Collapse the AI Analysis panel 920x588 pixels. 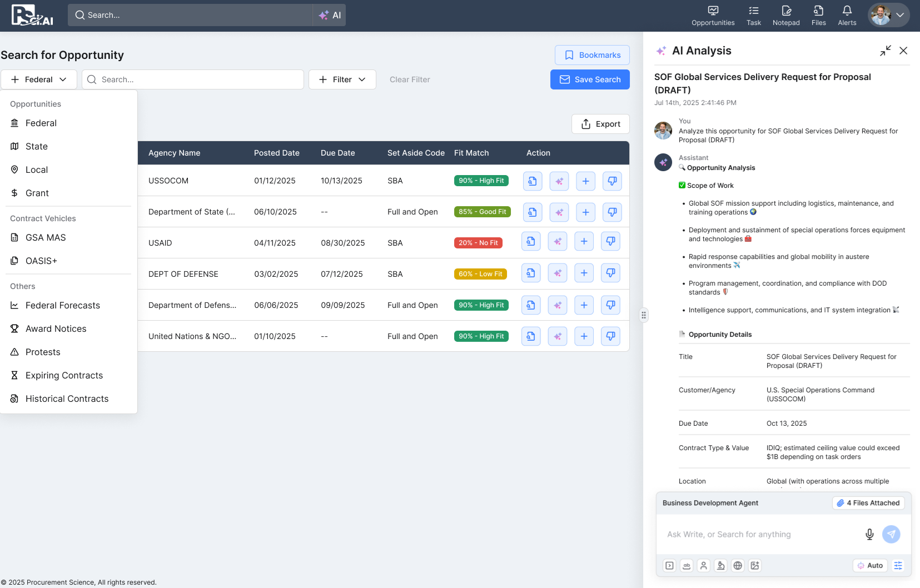click(x=885, y=51)
